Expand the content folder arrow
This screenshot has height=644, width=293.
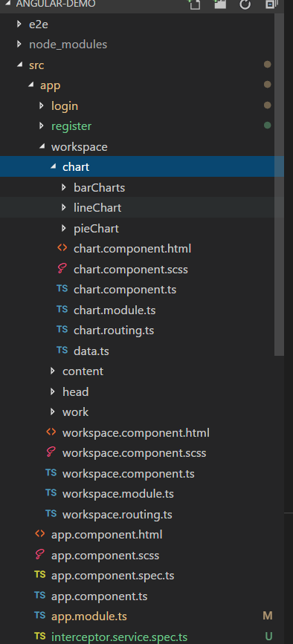(52, 371)
